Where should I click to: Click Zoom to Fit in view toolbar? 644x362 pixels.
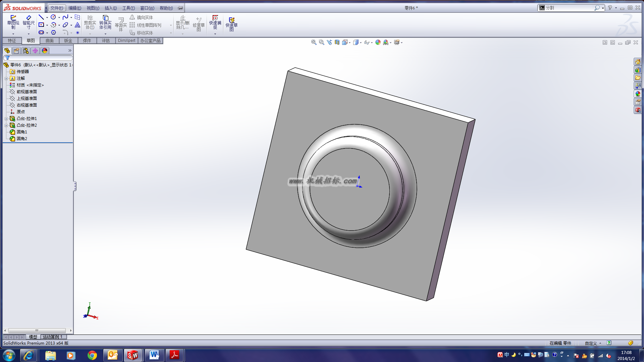tap(314, 42)
